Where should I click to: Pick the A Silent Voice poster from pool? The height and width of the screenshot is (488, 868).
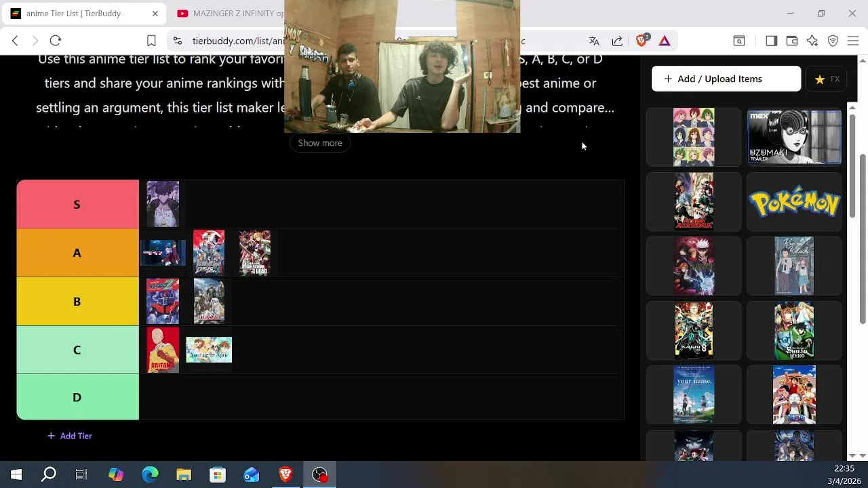tap(794, 266)
